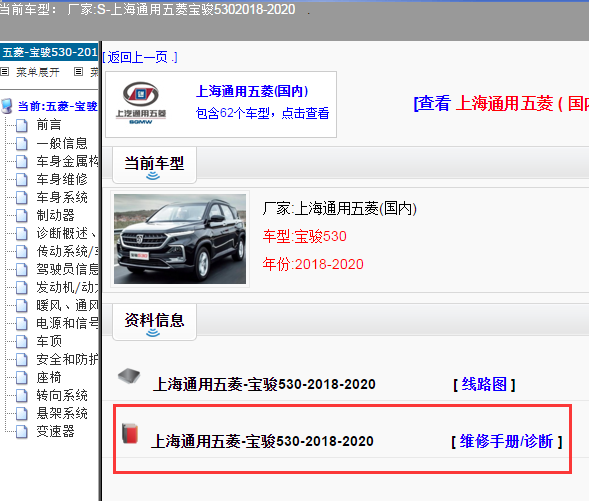Open 上海通用五菱(国内) brand link
Image resolution: width=589 pixels, height=501 pixels.
pyautogui.click(x=252, y=91)
